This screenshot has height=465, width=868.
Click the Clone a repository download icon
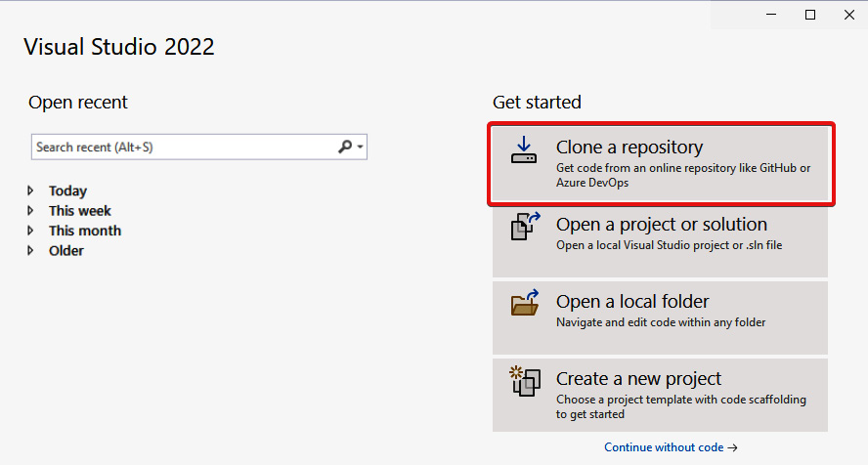click(524, 150)
